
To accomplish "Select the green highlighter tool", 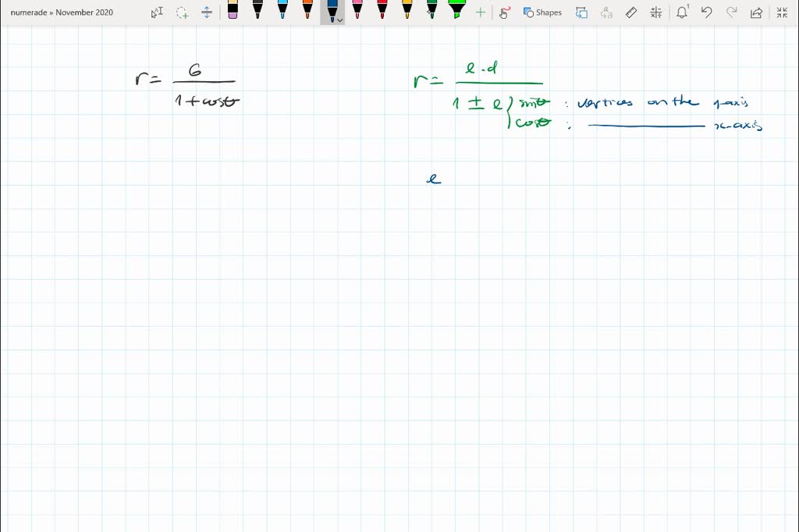I will pos(456,12).
